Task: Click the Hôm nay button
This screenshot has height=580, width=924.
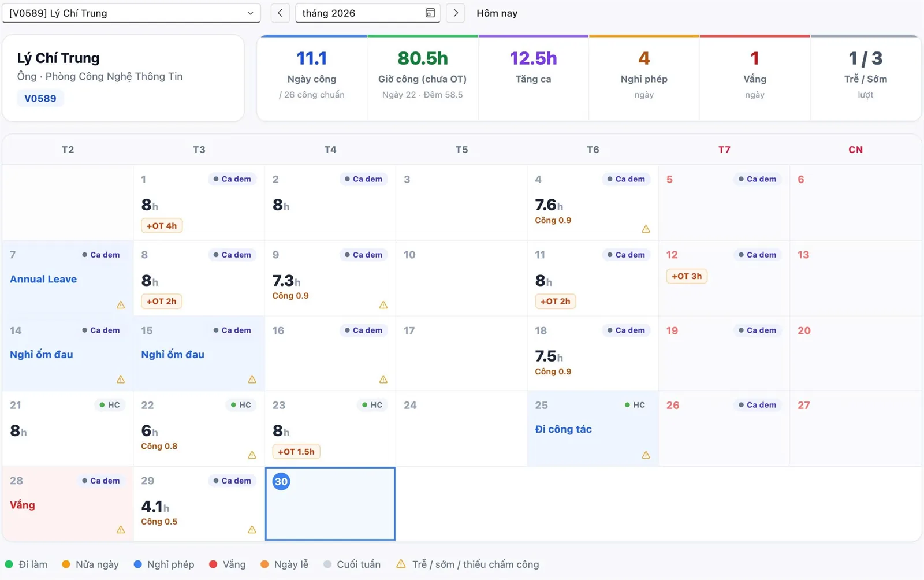Action: point(497,13)
